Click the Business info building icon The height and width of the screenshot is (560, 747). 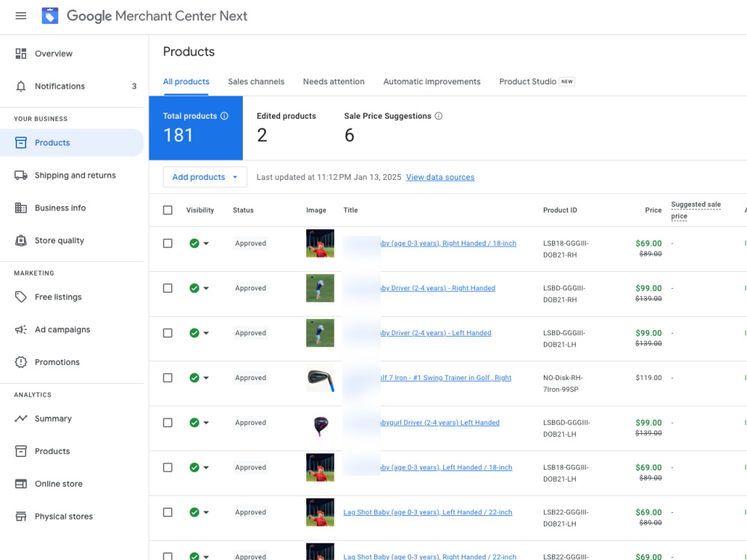[x=21, y=208]
